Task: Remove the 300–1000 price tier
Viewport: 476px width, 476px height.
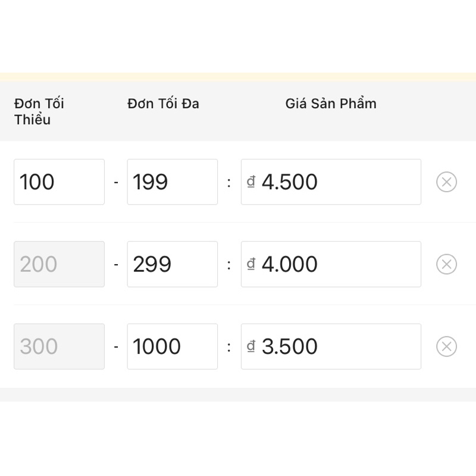Action: click(x=446, y=346)
